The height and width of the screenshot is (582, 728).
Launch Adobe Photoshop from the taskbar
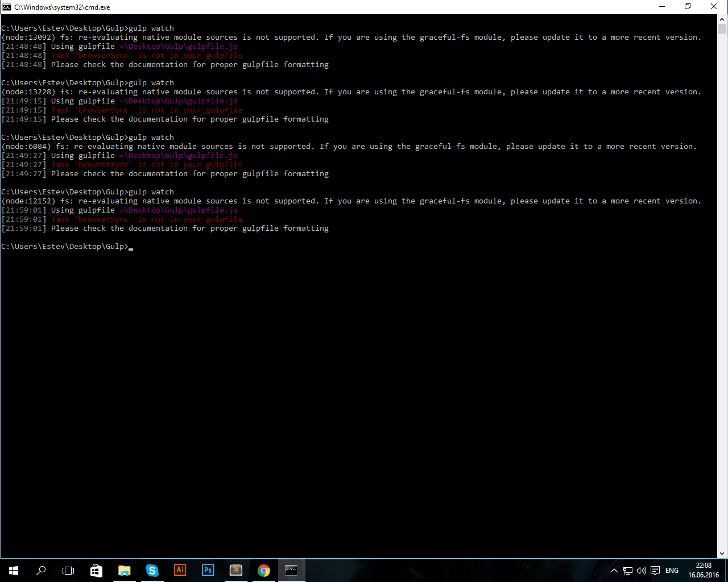pyautogui.click(x=208, y=571)
